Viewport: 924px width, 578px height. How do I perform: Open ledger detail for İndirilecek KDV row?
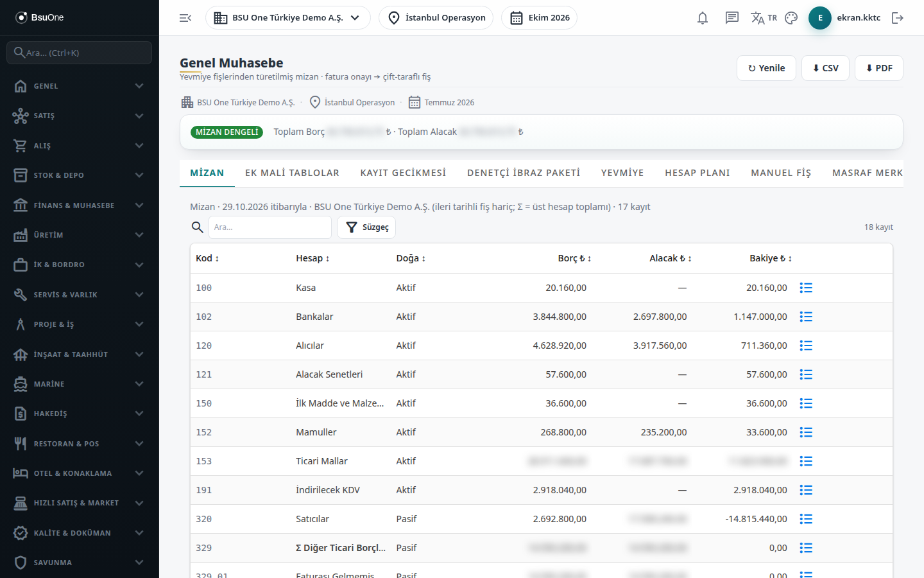pyautogui.click(x=806, y=490)
